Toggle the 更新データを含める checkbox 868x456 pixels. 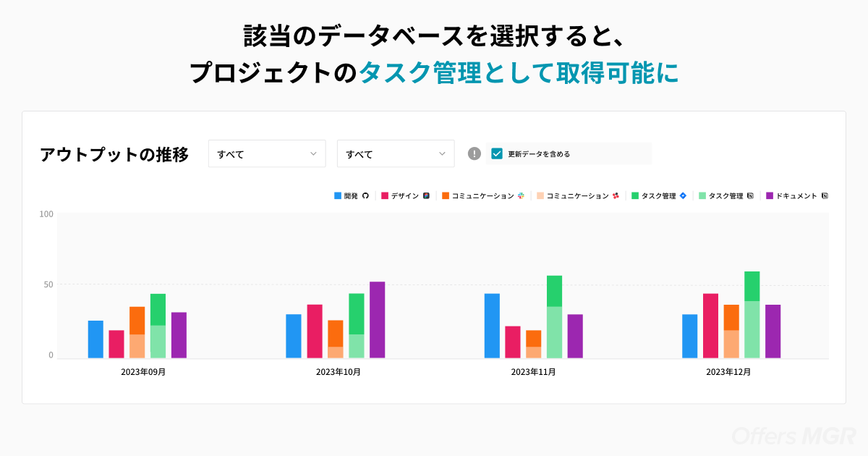pos(495,153)
